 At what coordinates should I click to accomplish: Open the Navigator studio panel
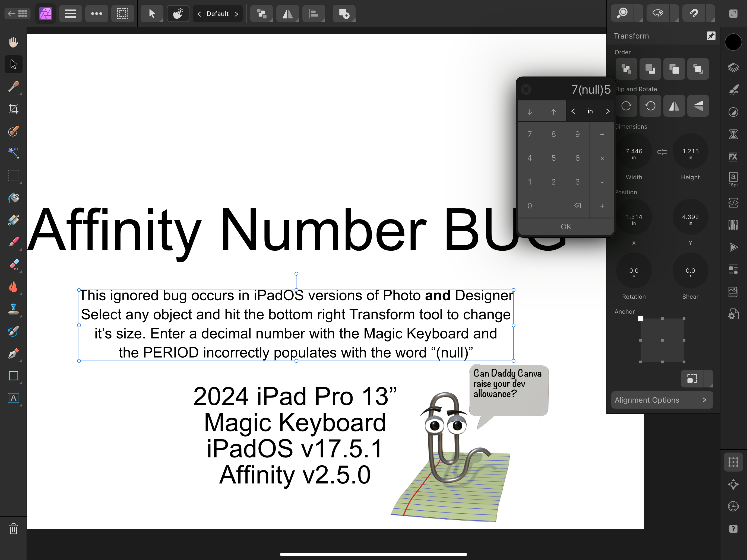pos(733,484)
